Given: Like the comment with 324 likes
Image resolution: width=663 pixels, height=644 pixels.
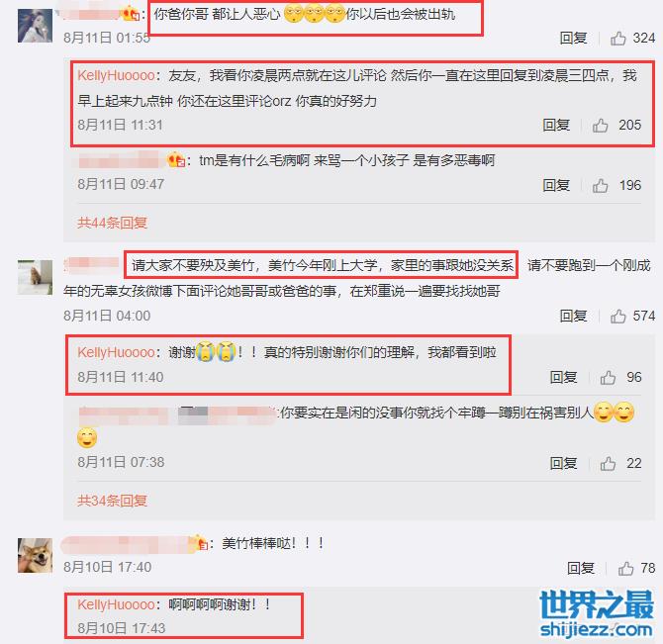Looking at the screenshot, I should (x=617, y=39).
